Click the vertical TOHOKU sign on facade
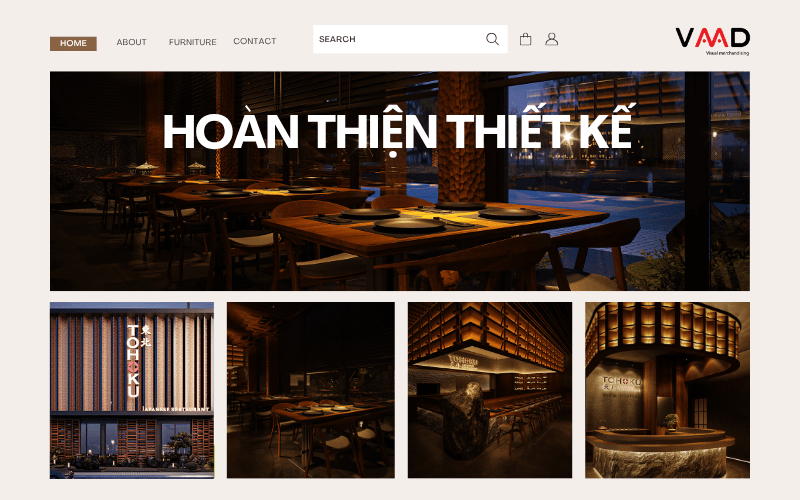 134,361
